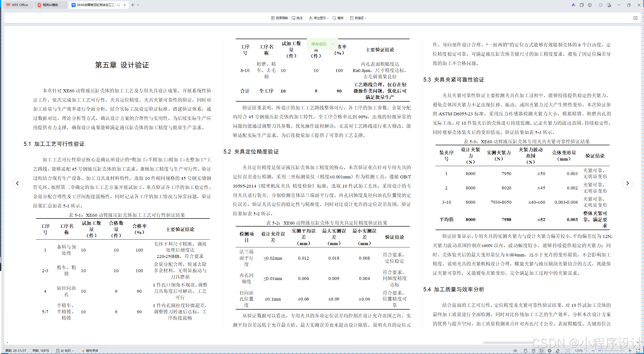Click table caption 表 5-3 title
The width and height of the screenshot is (644, 354).
[x=526, y=141]
